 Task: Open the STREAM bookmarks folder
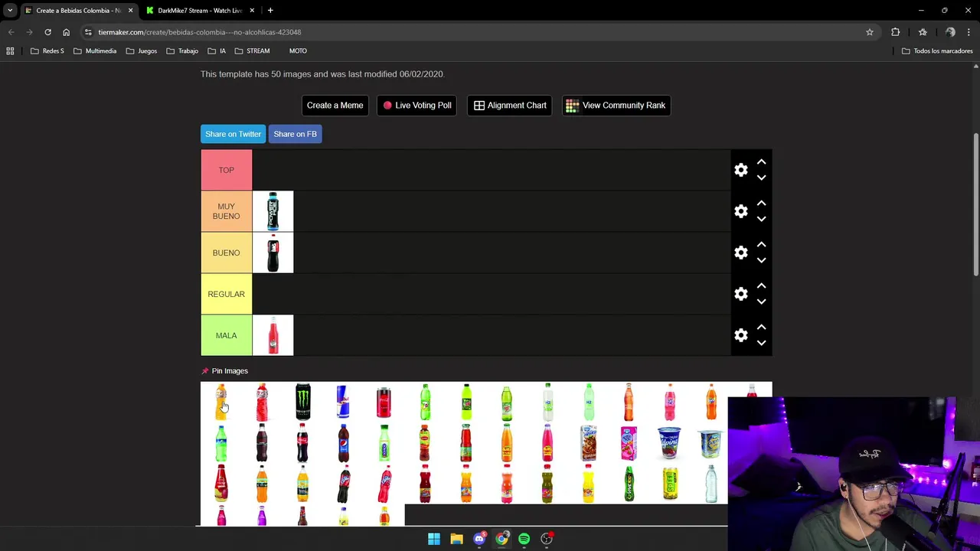[252, 51]
